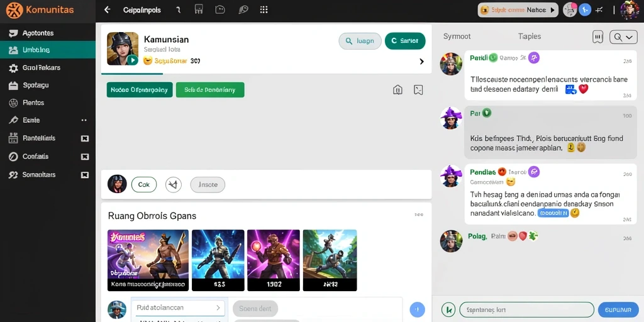Open the home icon beside green buttons

(x=397, y=89)
